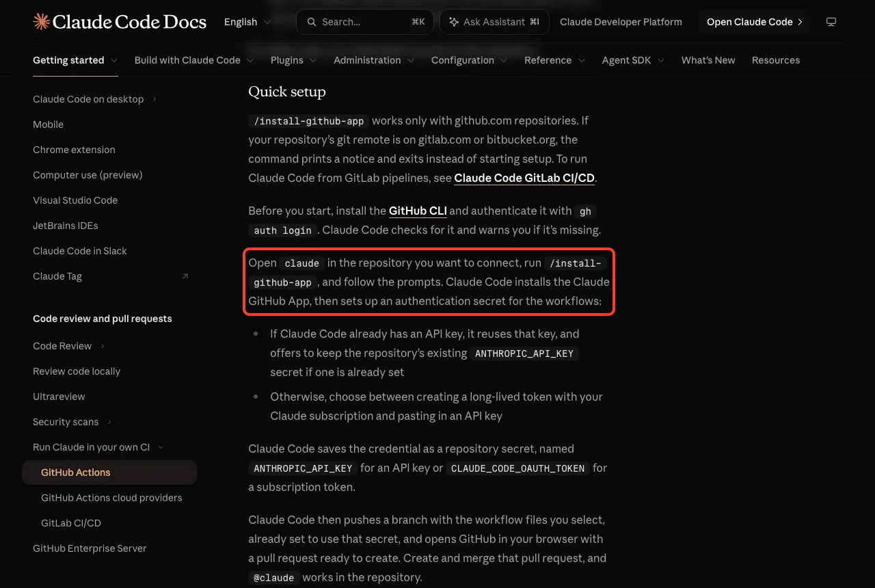Expand the Code Review sidebar chevron
875x588 pixels.
point(103,346)
